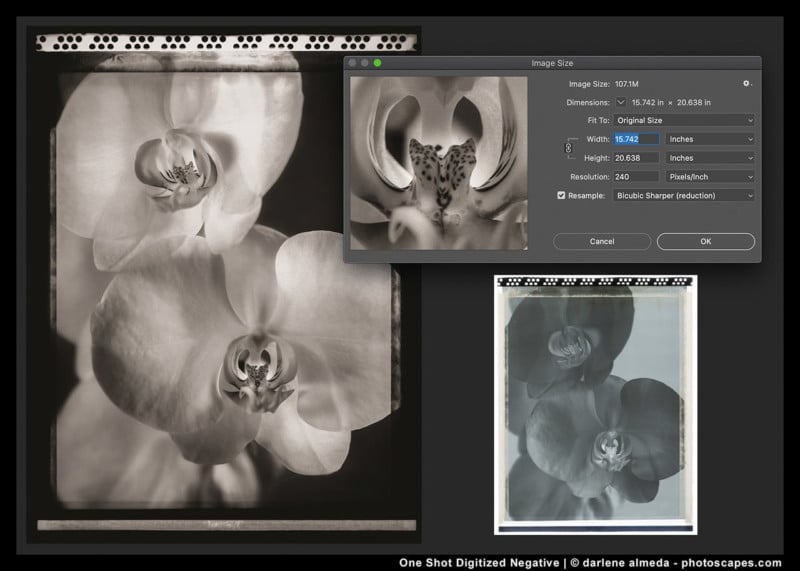Click the Resolution value field
Viewport: 800px width, 571px height.
click(x=635, y=176)
